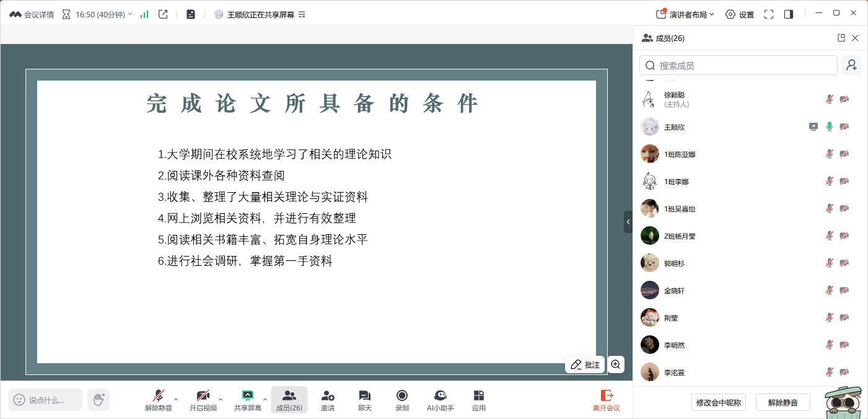The height and width of the screenshot is (419, 868).
Task: Open 会议详情 meeting details
Action: [32, 14]
